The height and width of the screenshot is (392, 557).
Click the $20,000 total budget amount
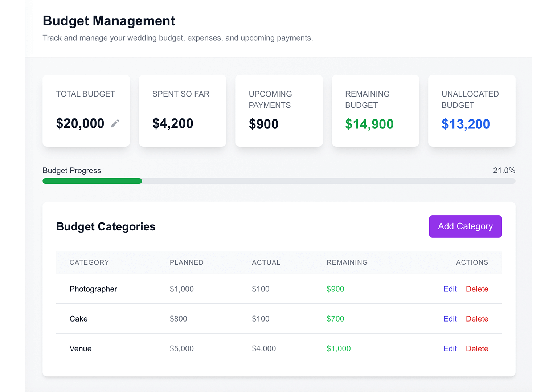pos(80,124)
